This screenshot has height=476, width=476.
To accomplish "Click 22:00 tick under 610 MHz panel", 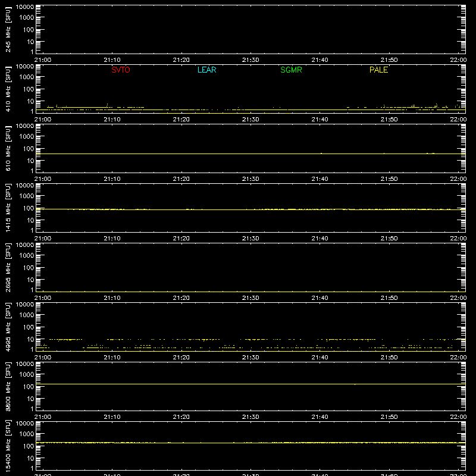I will [x=458, y=179].
